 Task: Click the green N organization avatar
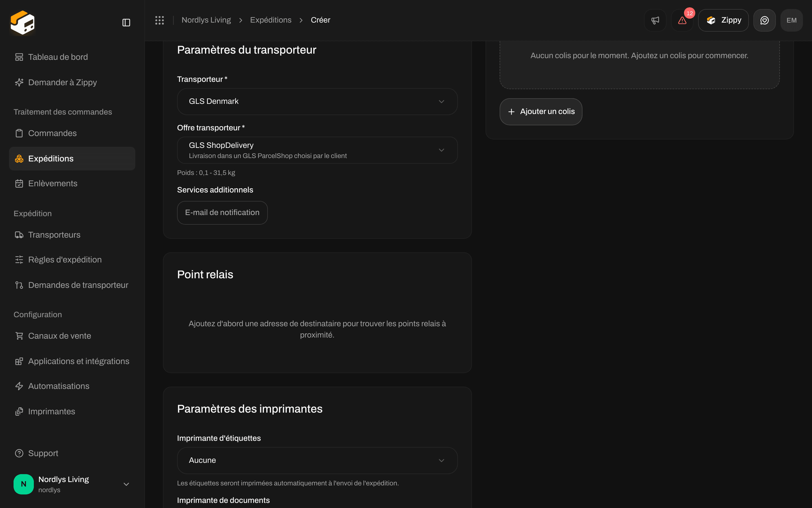point(23,484)
